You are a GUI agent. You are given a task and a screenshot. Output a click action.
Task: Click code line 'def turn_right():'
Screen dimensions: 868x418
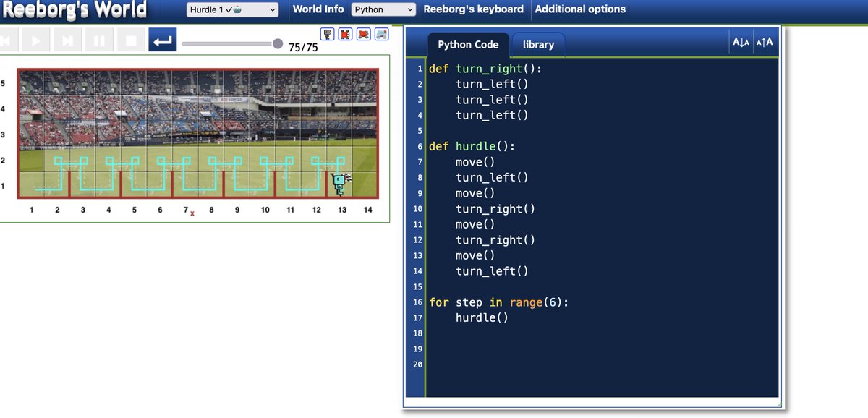pyautogui.click(x=485, y=69)
